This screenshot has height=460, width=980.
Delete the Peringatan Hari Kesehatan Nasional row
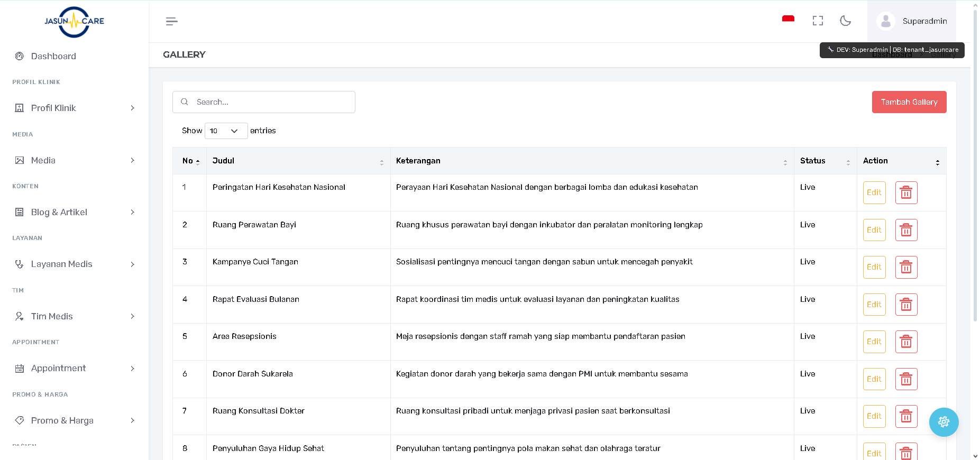tap(906, 193)
